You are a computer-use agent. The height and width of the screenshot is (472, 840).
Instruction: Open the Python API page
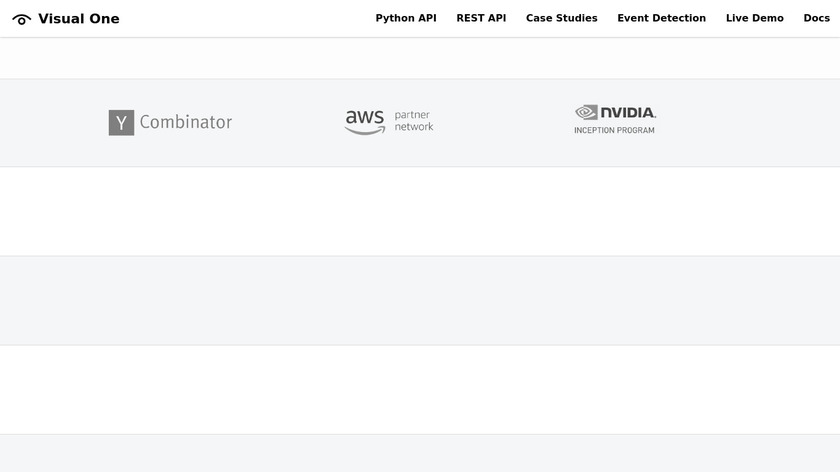(x=406, y=18)
